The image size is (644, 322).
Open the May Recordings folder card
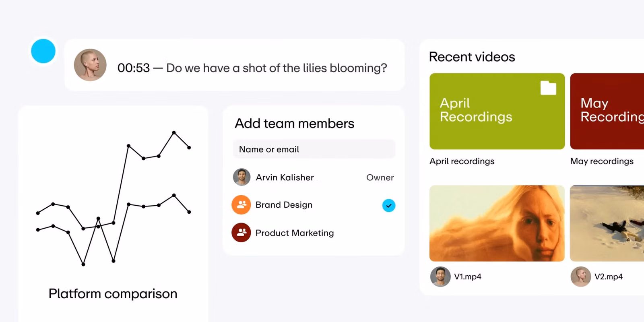[607, 111]
